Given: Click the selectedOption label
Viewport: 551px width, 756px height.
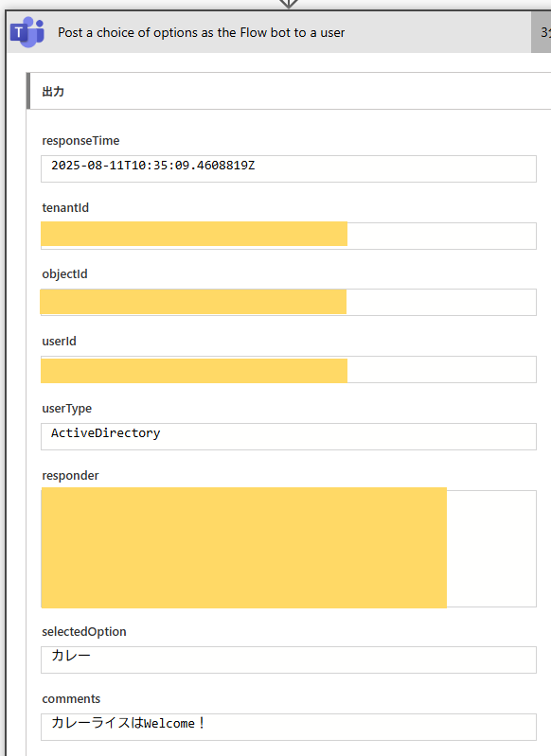Looking at the screenshot, I should (84, 632).
